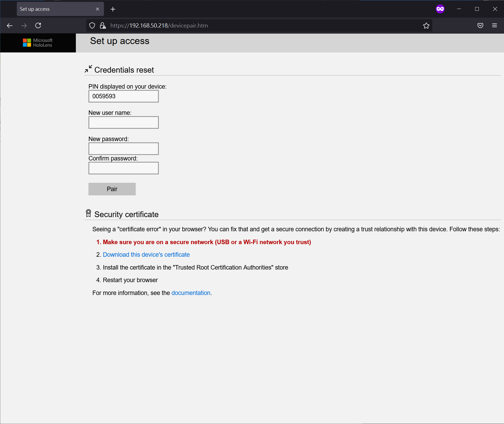
Task: Collapse the Credentials reset section
Action: point(88,69)
